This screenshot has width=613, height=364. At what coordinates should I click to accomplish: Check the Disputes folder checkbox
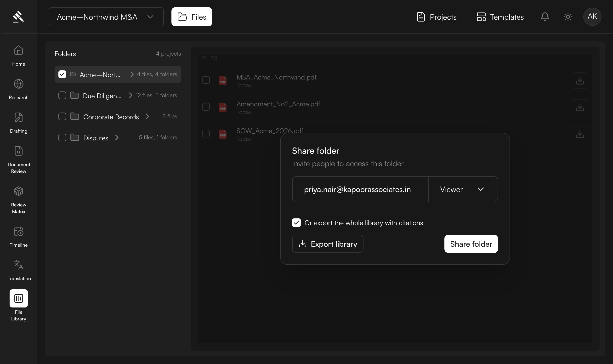click(62, 137)
